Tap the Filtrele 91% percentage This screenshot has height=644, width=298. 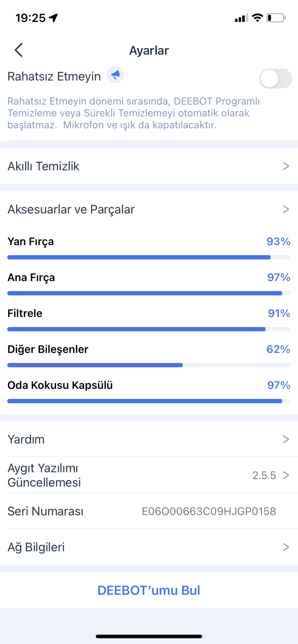click(279, 313)
